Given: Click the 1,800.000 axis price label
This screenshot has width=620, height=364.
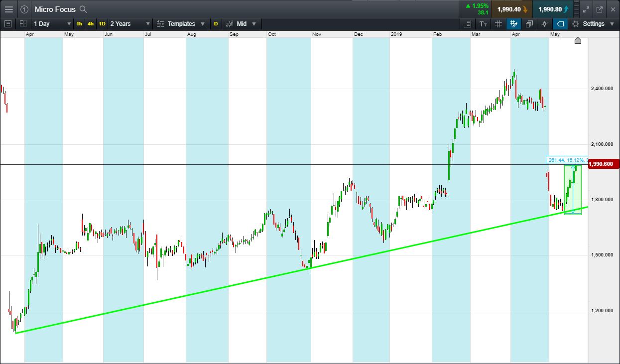Looking at the screenshot, I should 602,200.
